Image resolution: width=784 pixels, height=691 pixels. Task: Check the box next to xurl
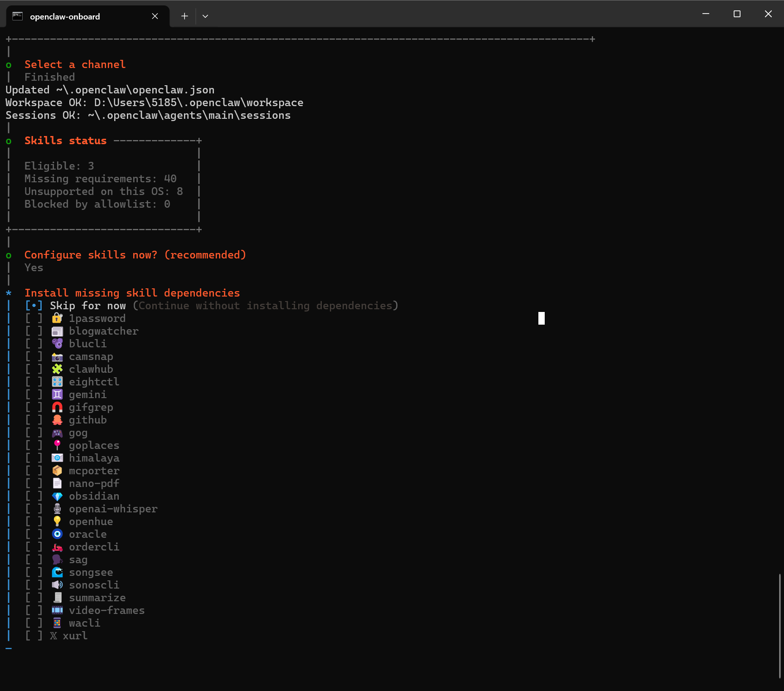click(34, 636)
